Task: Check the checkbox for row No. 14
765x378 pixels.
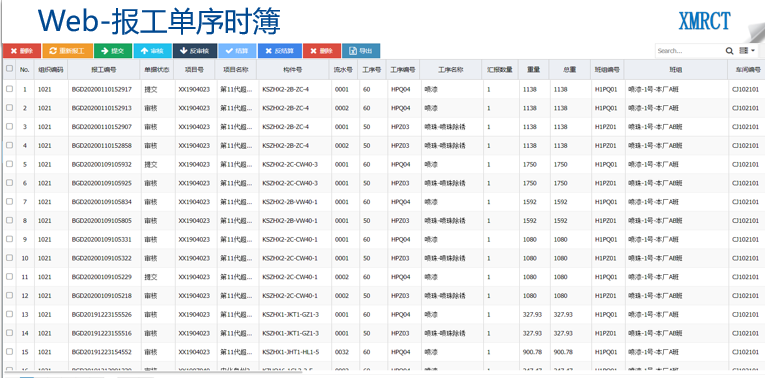Action: (9, 333)
